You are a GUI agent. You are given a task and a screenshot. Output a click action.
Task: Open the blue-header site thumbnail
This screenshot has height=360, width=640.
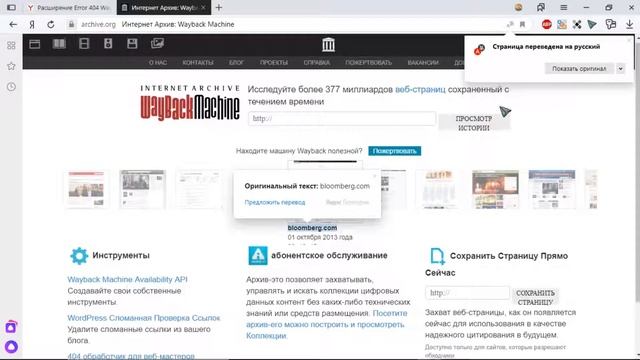click(x=552, y=189)
